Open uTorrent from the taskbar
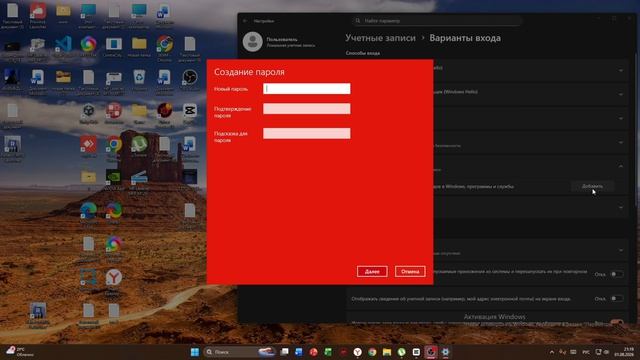This screenshot has height=360, width=640. (402, 352)
